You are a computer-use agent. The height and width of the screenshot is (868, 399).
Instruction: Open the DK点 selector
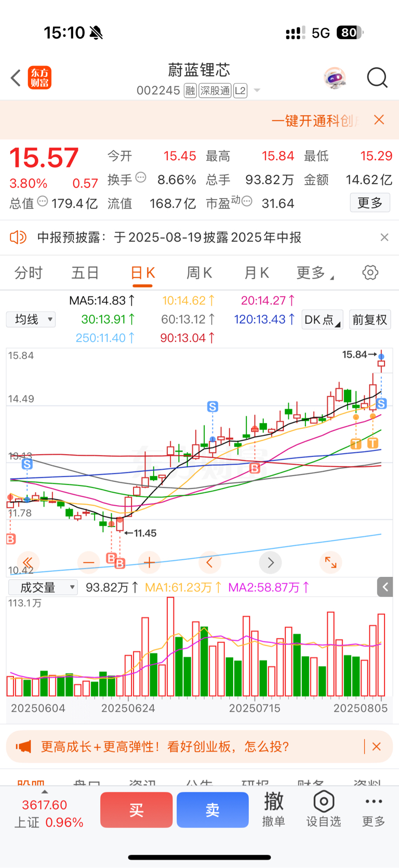pos(322,320)
